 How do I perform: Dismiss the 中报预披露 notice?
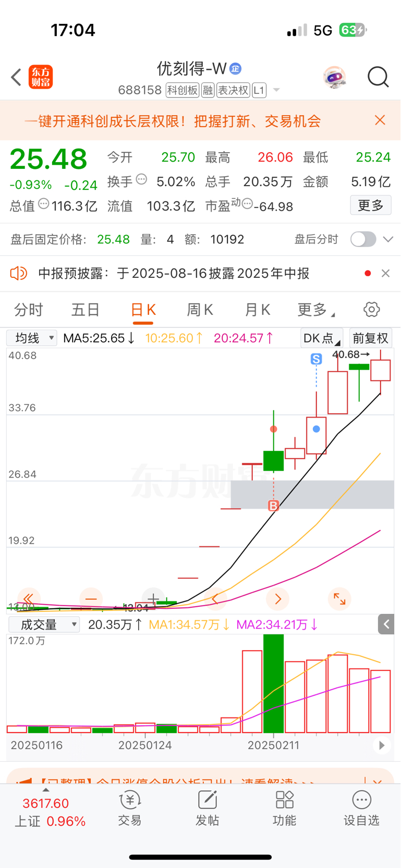click(x=386, y=273)
